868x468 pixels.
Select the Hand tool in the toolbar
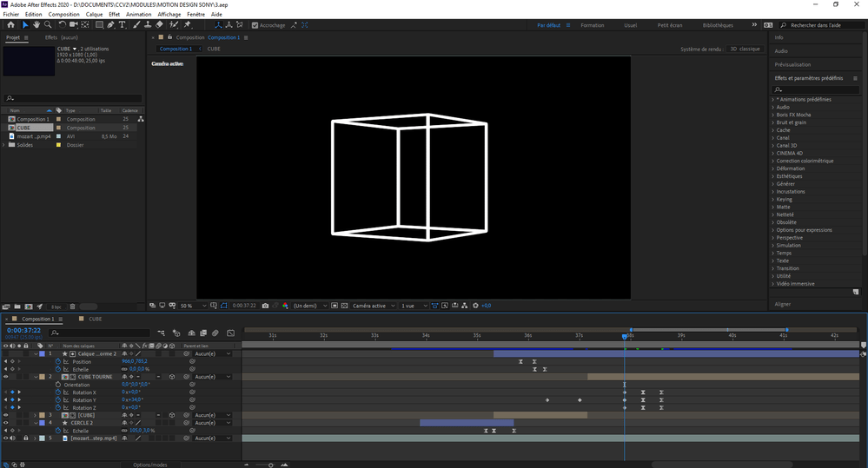point(36,25)
